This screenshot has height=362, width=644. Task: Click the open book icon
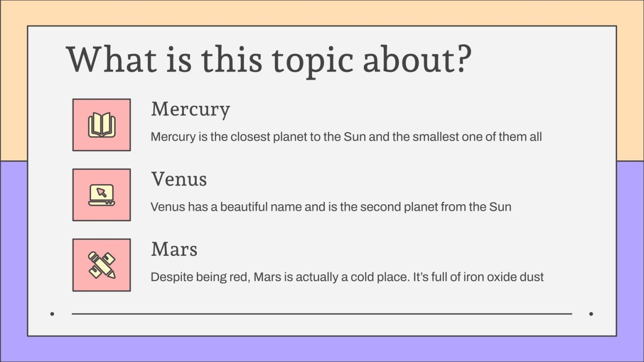102,125
